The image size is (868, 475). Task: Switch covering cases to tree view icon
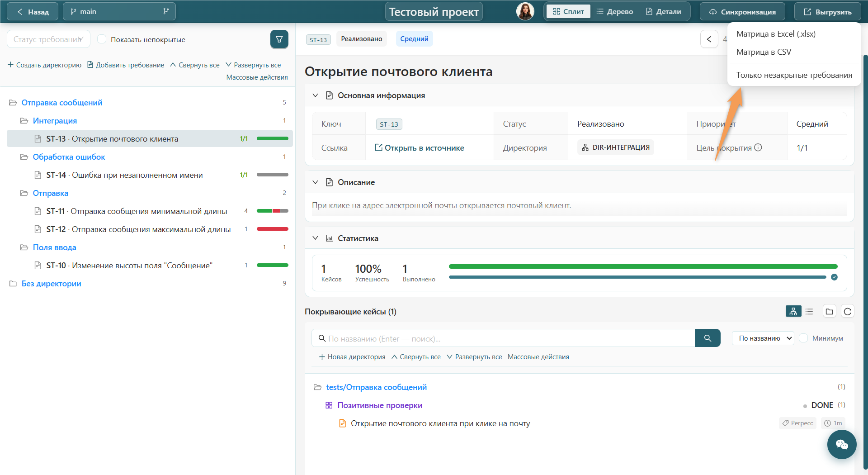click(x=793, y=311)
